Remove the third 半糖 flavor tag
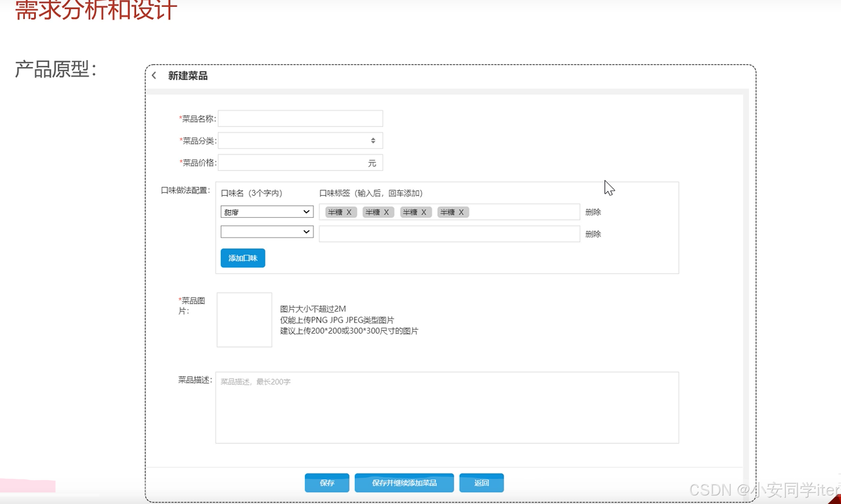This screenshot has height=504, width=841. (424, 212)
